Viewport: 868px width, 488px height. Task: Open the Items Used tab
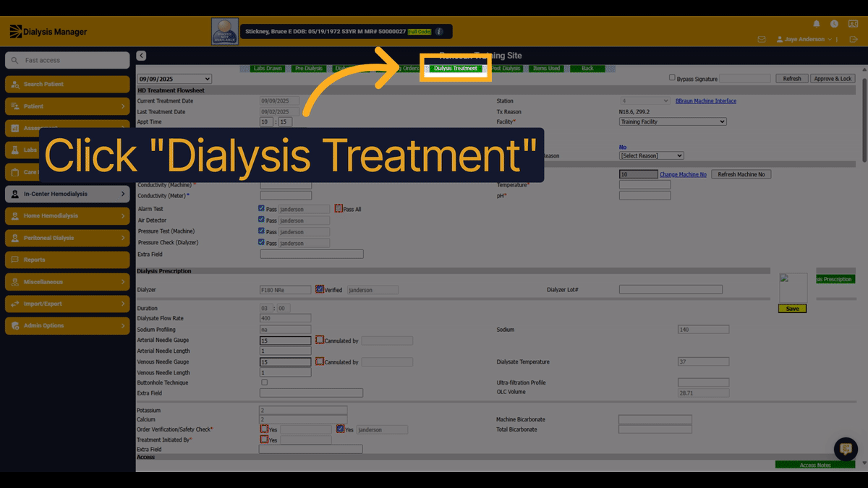[546, 69]
